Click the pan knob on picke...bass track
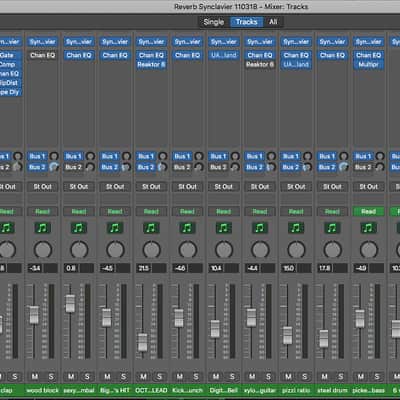The image size is (400, 400). (x=369, y=249)
